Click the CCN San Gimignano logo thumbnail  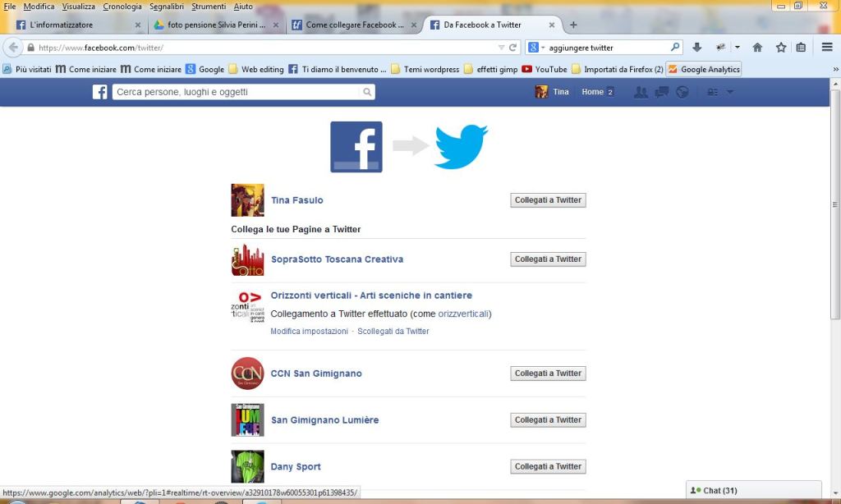point(247,373)
